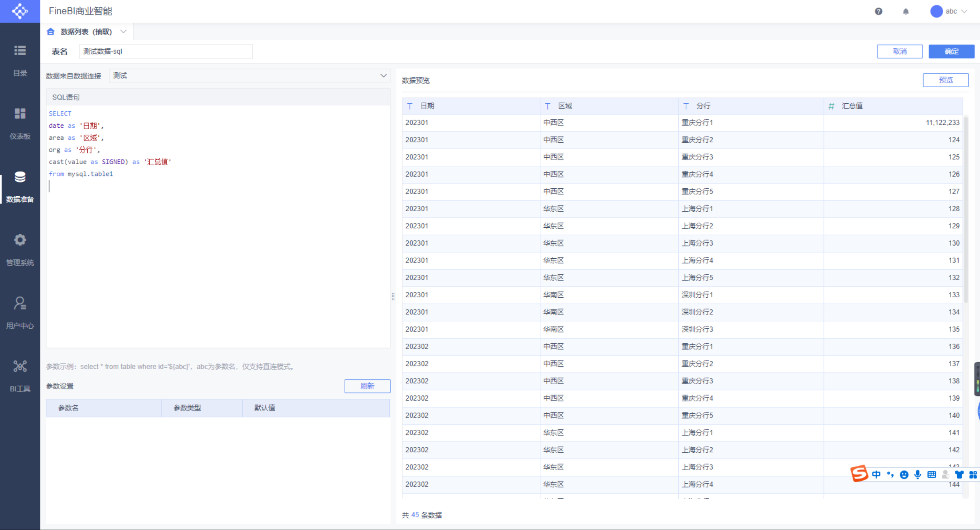
Task: Open the notification bell icon
Action: (906, 11)
